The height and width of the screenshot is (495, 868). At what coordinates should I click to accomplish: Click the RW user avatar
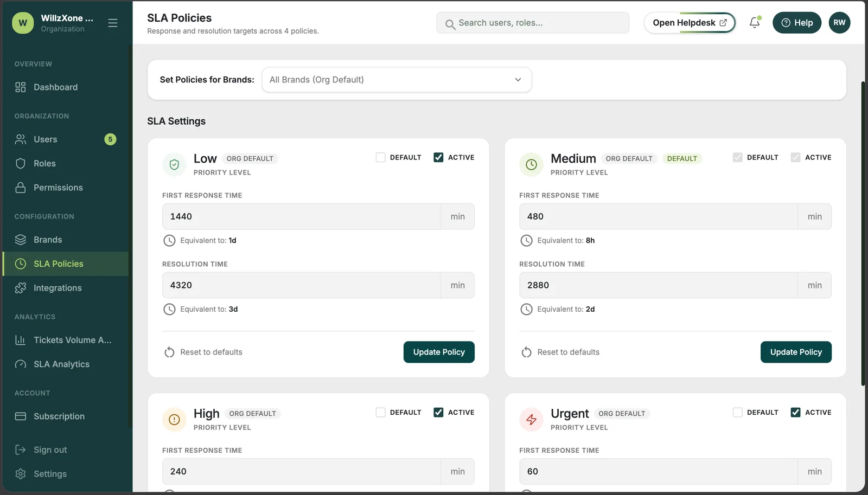[839, 23]
